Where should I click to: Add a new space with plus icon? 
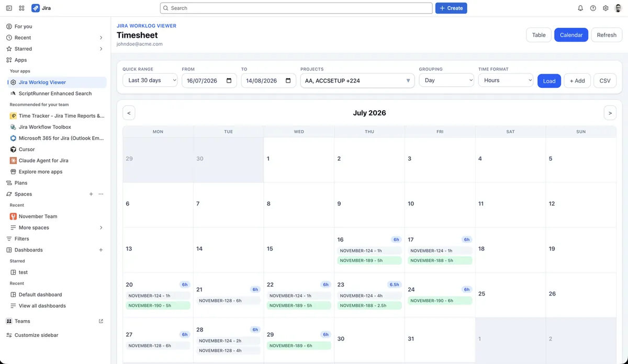tap(91, 194)
